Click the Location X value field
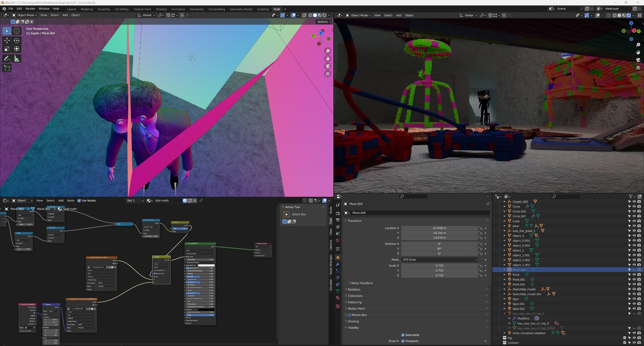Screen dimensions: 644x346 (439, 228)
